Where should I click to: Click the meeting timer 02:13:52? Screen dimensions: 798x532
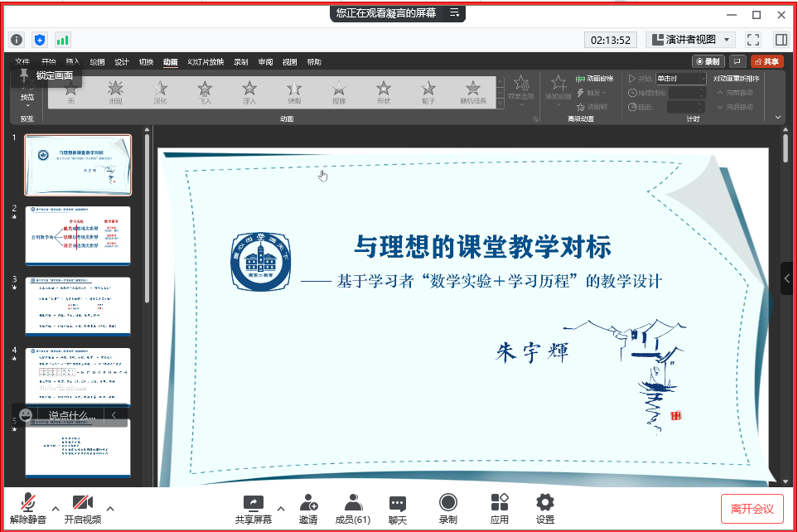[x=610, y=40]
